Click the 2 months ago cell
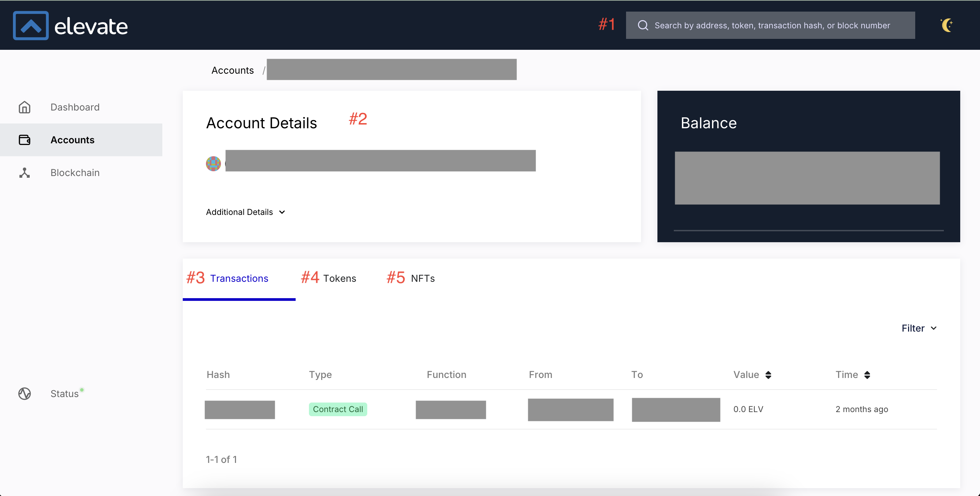Viewport: 980px width, 496px height. [x=862, y=409]
